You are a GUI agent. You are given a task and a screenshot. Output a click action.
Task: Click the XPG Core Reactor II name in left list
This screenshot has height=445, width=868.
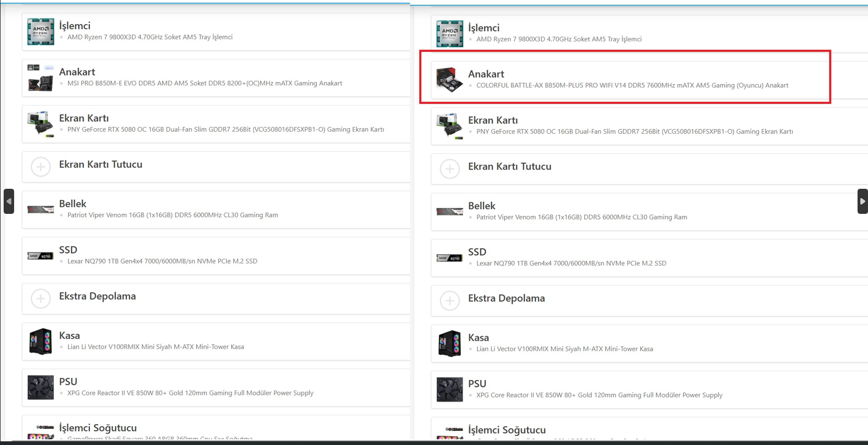[x=190, y=393]
